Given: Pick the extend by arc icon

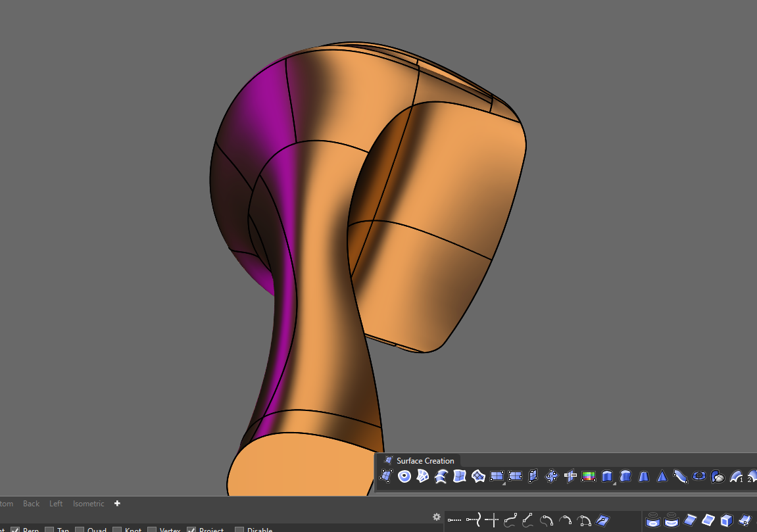Looking at the screenshot, I should pos(547,520).
